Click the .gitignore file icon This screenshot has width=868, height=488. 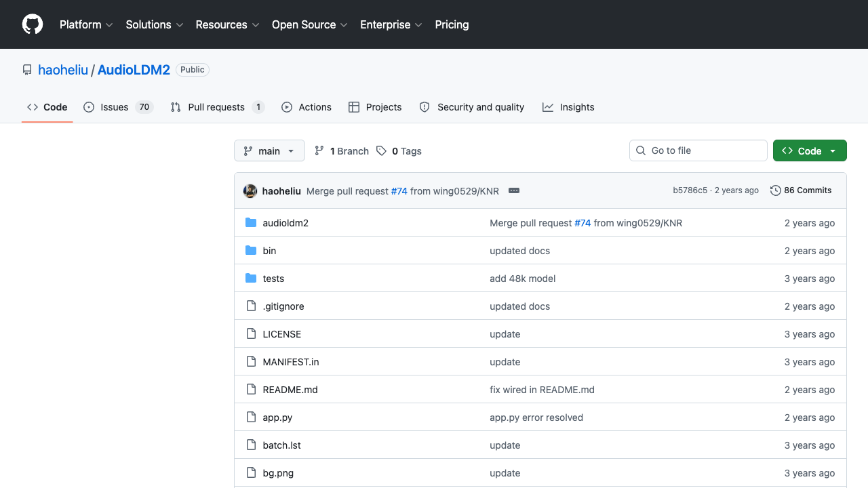tap(251, 306)
